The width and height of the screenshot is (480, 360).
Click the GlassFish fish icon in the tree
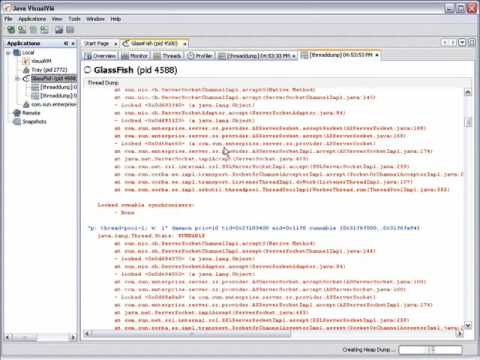tap(26, 78)
